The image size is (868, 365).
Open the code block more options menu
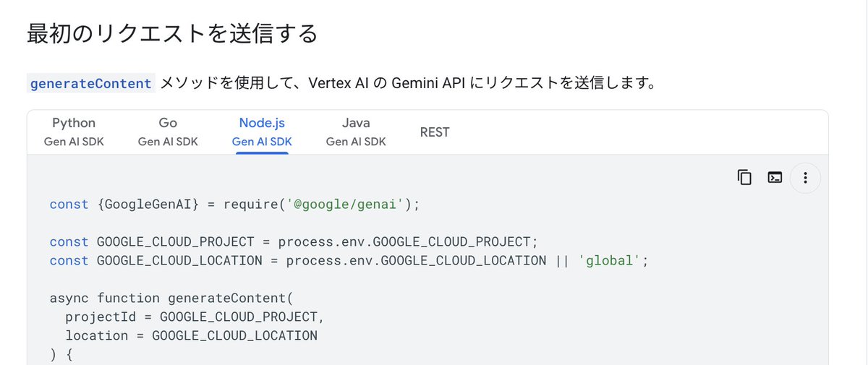click(x=805, y=177)
